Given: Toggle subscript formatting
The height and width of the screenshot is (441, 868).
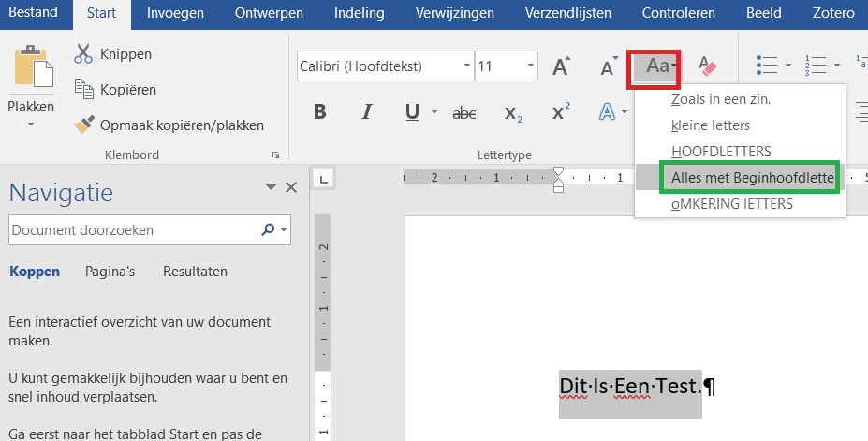Looking at the screenshot, I should point(513,113).
